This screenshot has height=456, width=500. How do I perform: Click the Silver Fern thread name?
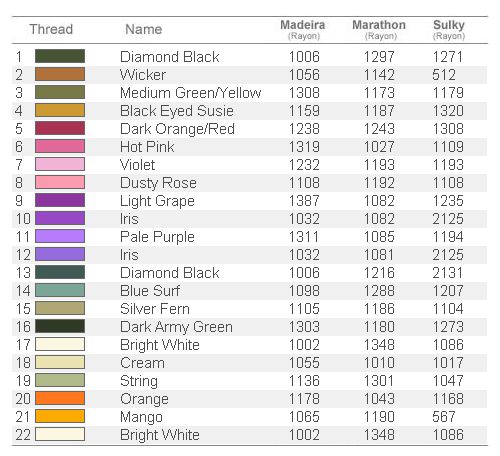(x=155, y=309)
